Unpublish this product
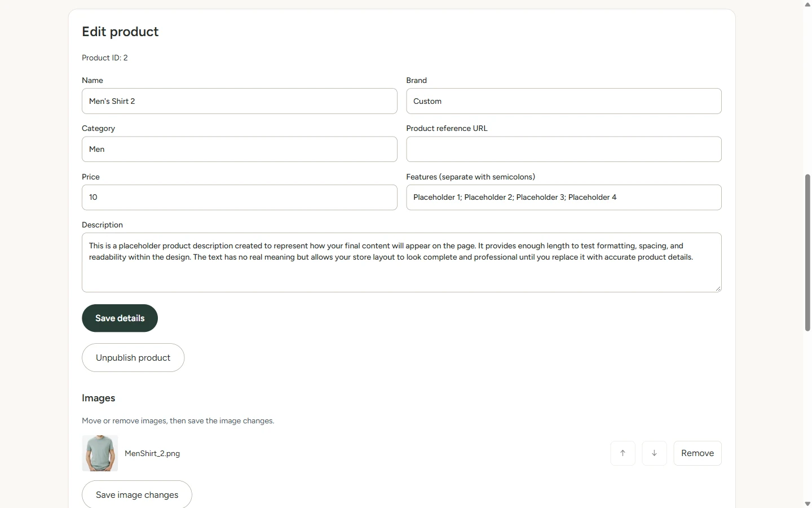The width and height of the screenshot is (812, 508). pyautogui.click(x=133, y=358)
